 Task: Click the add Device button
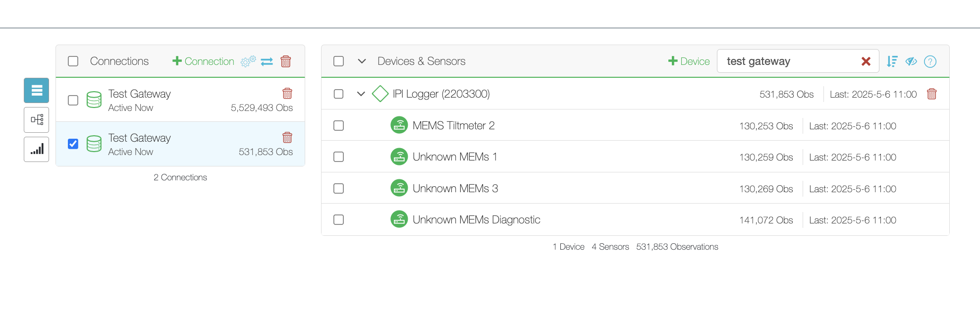(x=689, y=61)
